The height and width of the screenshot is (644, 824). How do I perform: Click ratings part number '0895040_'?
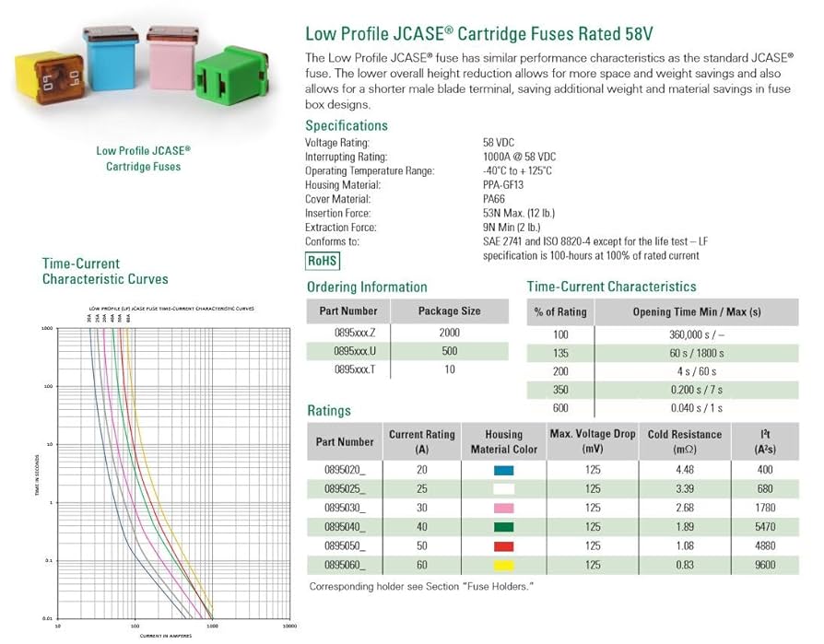(345, 527)
